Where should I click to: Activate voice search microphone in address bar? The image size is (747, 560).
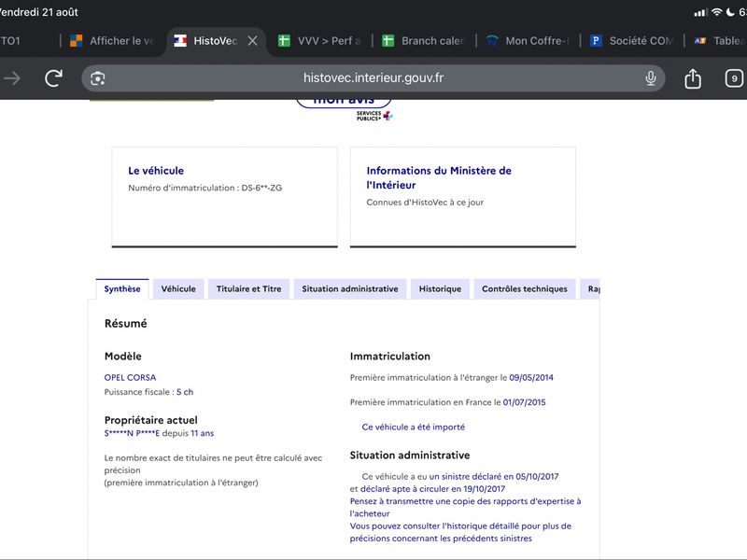pos(650,78)
